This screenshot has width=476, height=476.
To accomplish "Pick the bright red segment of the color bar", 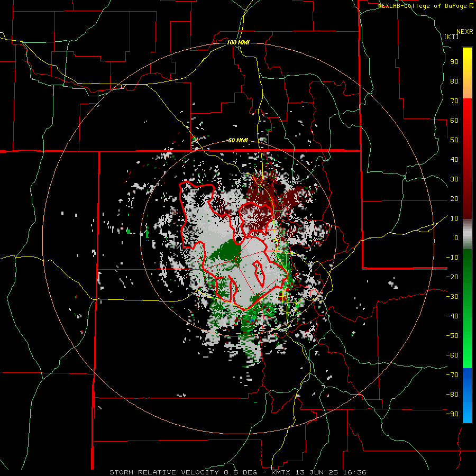I will 467,109.
